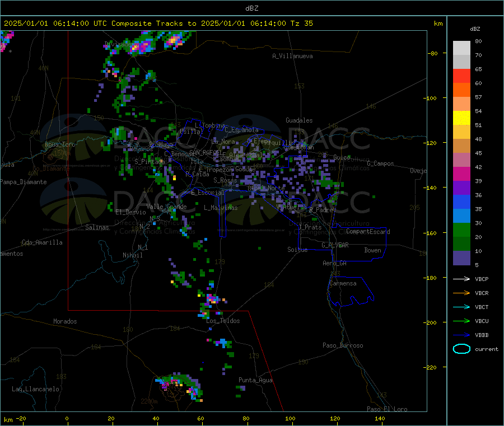
Task: Click the Nihuil map label
Action: (132, 255)
